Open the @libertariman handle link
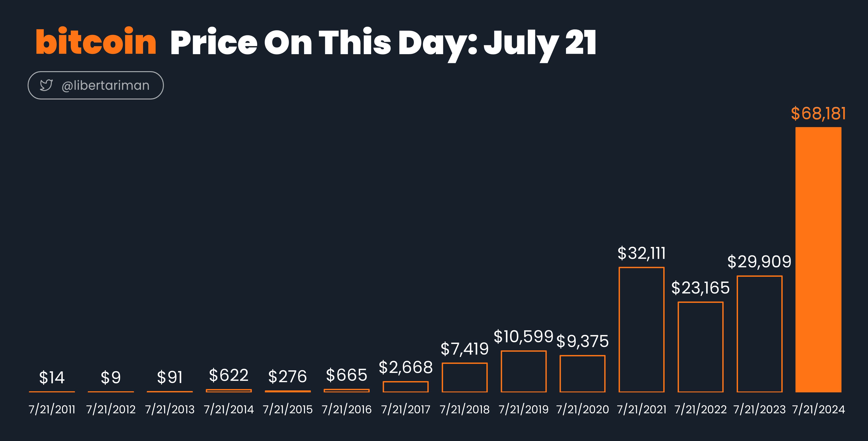868x441 pixels. pyautogui.click(x=105, y=86)
